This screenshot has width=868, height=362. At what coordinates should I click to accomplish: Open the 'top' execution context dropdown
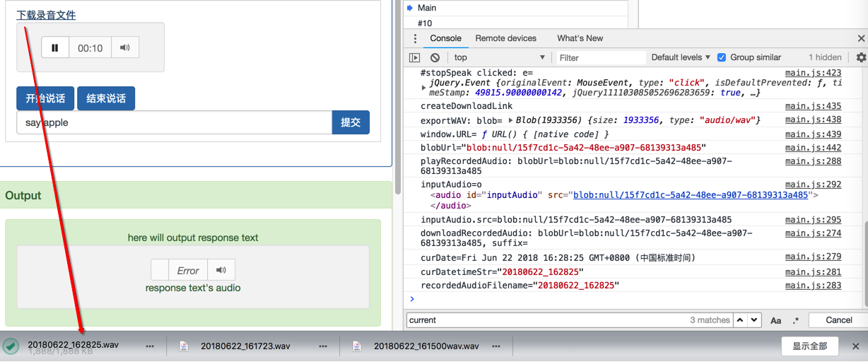pyautogui.click(x=499, y=57)
